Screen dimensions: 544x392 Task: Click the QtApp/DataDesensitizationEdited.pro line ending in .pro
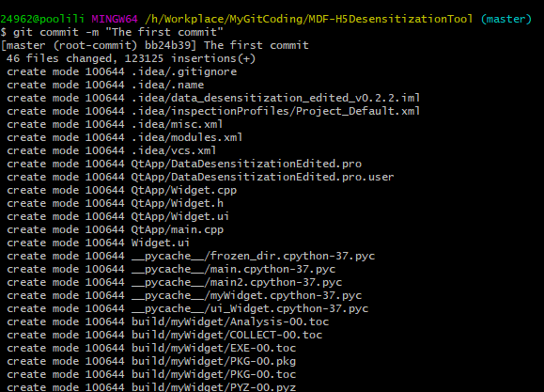click(184, 165)
